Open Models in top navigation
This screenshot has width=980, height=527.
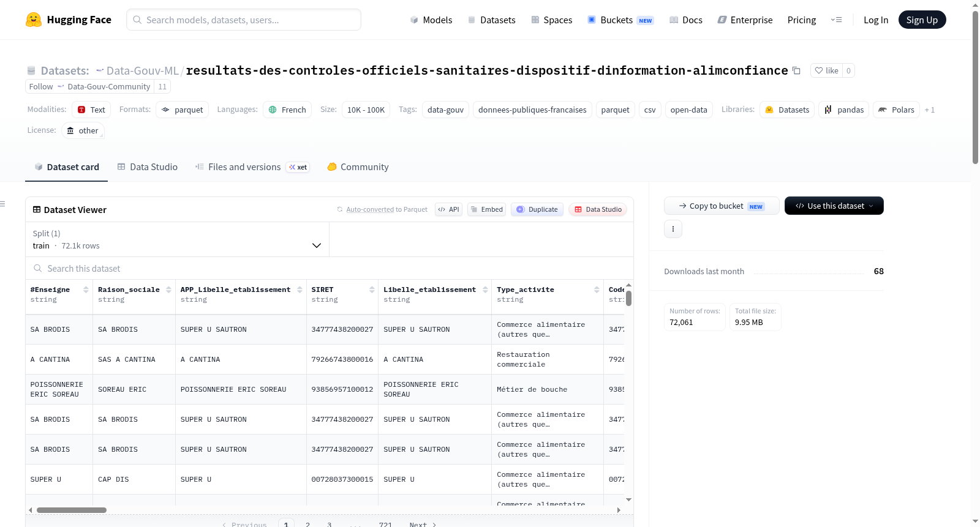431,20
